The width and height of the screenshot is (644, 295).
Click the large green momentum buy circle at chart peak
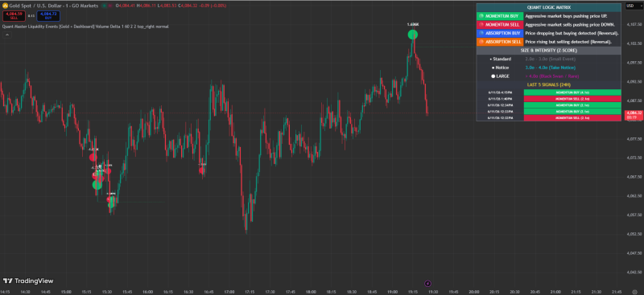(x=413, y=35)
